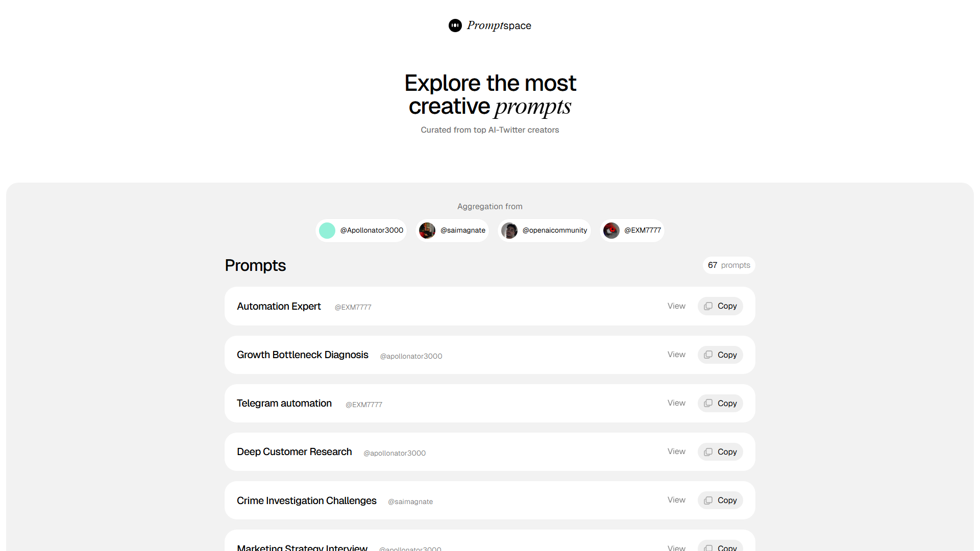Click copy icon for Crime Investigation Challenges
This screenshot has height=551, width=980.
pos(708,500)
